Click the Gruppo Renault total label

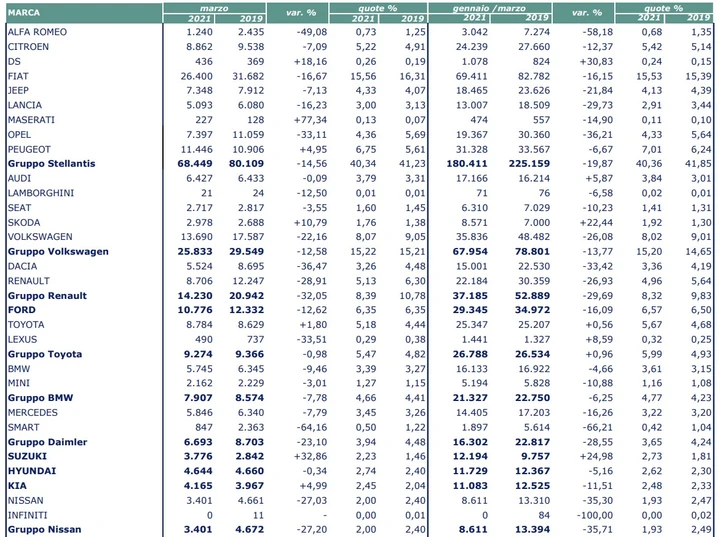tap(47, 296)
